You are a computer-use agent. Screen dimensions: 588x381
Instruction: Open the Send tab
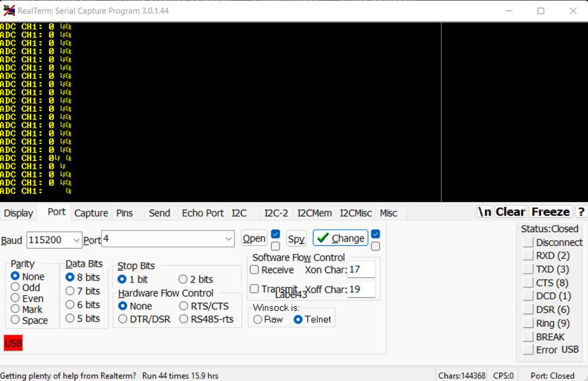[160, 213]
